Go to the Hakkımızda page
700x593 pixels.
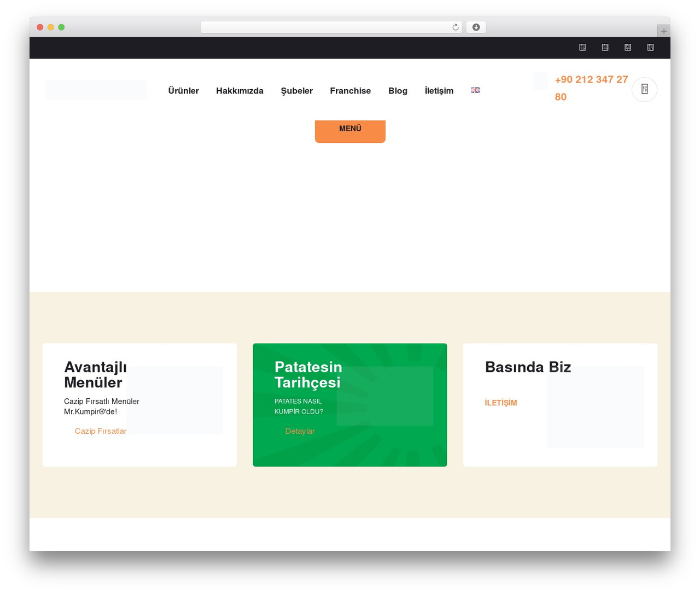pos(240,91)
